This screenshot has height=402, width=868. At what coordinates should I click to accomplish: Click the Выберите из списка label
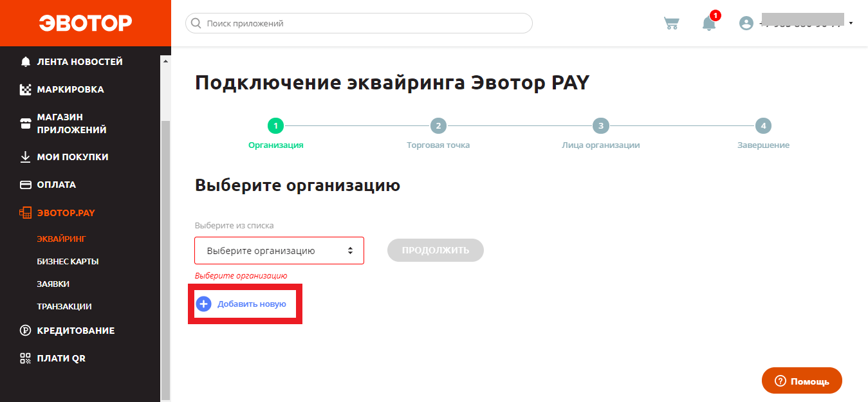(x=234, y=226)
